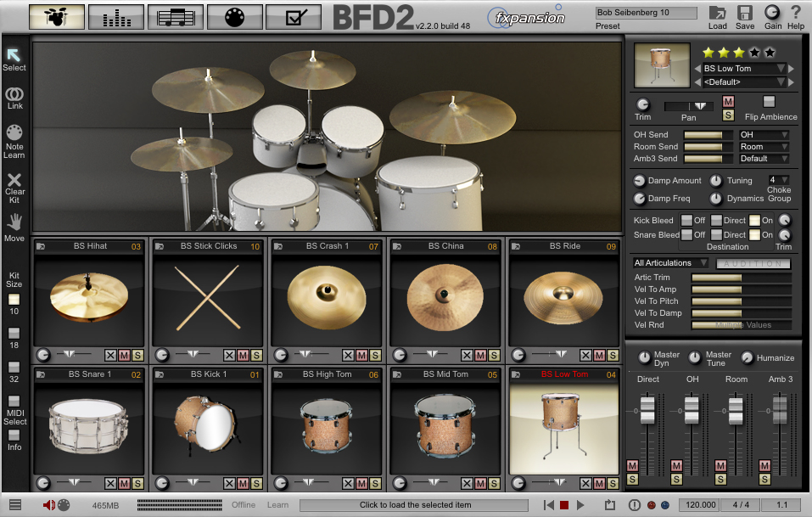812x517 pixels.
Task: Solo the OH mixer channel
Action: coord(676,480)
